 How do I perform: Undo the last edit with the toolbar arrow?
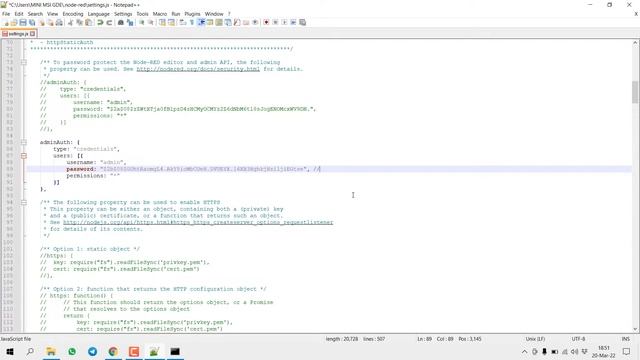(100, 22)
